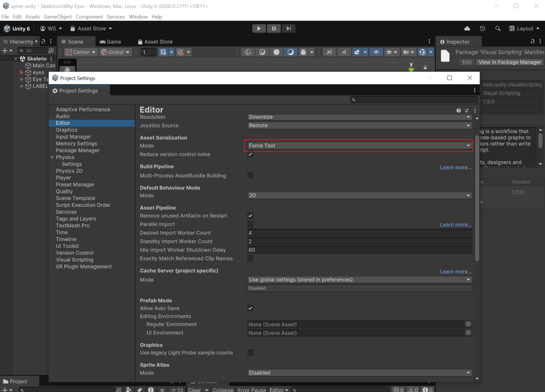Open the GameObject menu
This screenshot has height=392, width=545.
pos(57,17)
